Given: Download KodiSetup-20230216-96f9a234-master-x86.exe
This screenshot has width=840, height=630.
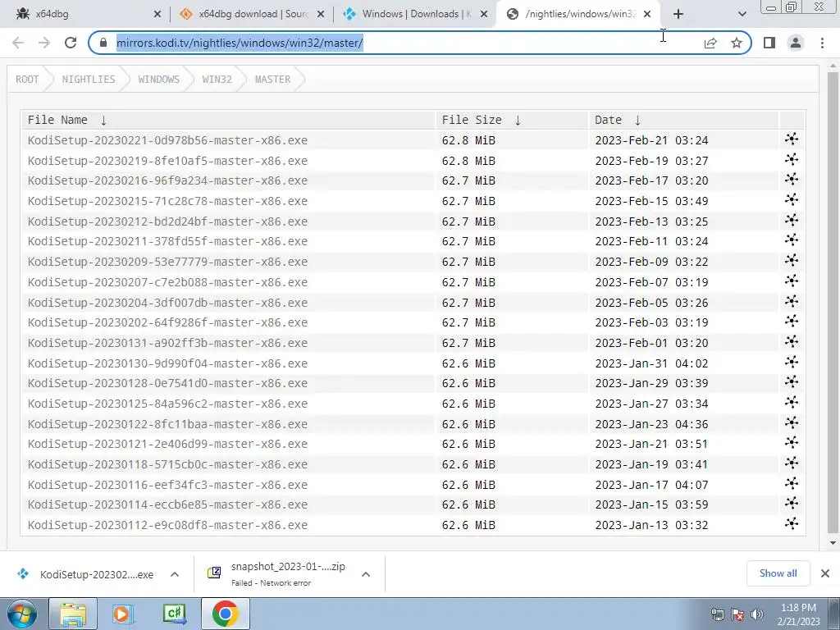Looking at the screenshot, I should (x=167, y=180).
